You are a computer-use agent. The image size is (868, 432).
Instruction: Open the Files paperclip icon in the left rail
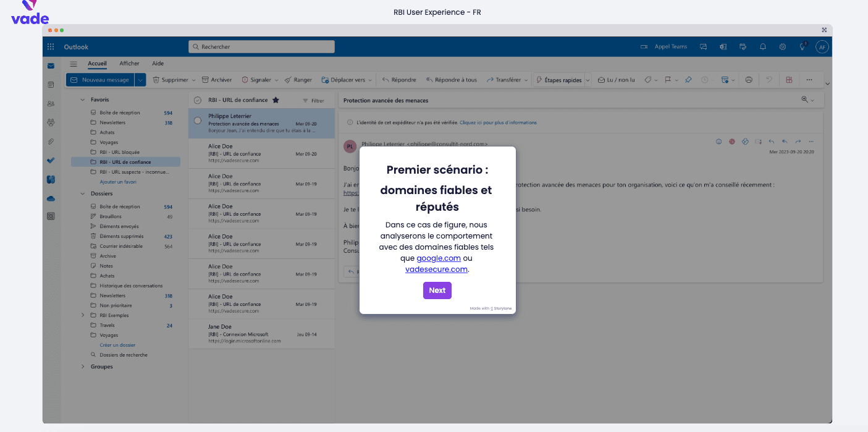pos(51,142)
